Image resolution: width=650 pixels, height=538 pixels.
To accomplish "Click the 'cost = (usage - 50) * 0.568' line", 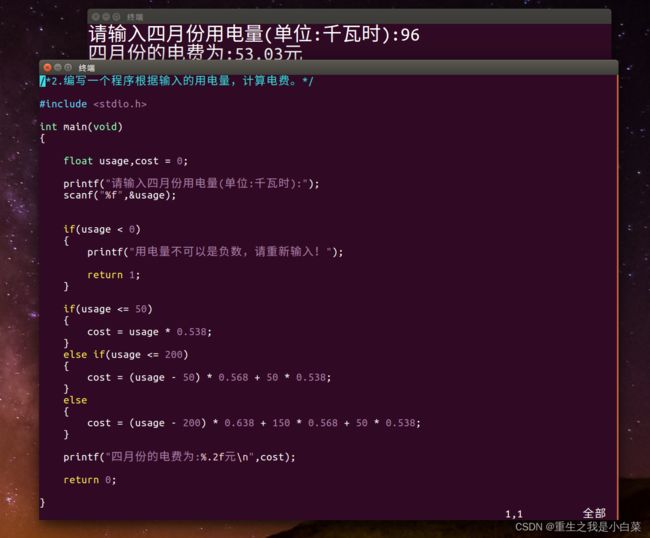I will point(209,378).
